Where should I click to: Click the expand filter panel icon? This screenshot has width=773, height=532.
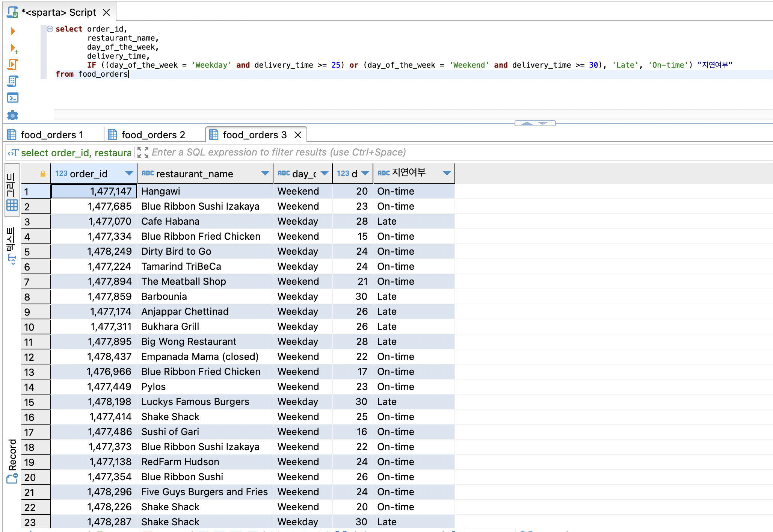pos(143,152)
